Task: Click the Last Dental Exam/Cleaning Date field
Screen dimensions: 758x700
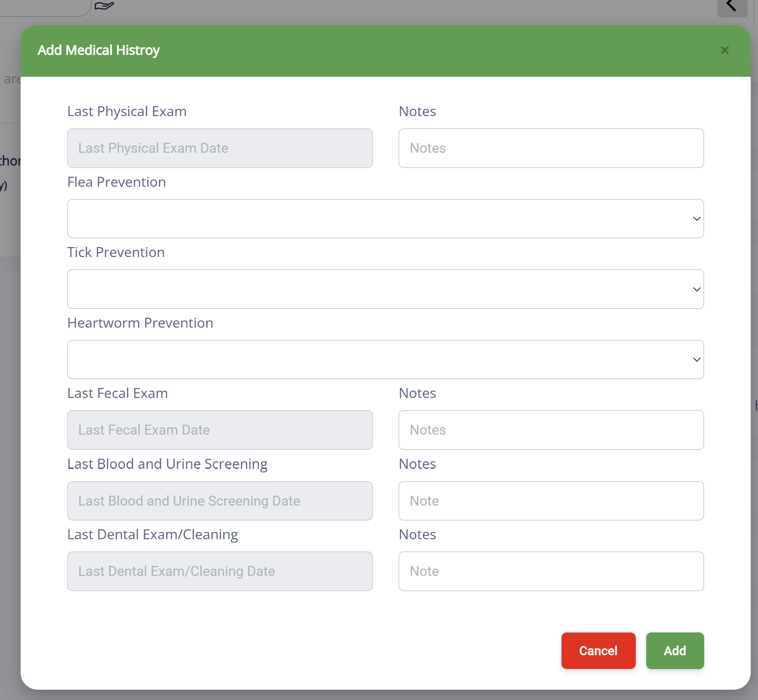Action: click(x=220, y=571)
